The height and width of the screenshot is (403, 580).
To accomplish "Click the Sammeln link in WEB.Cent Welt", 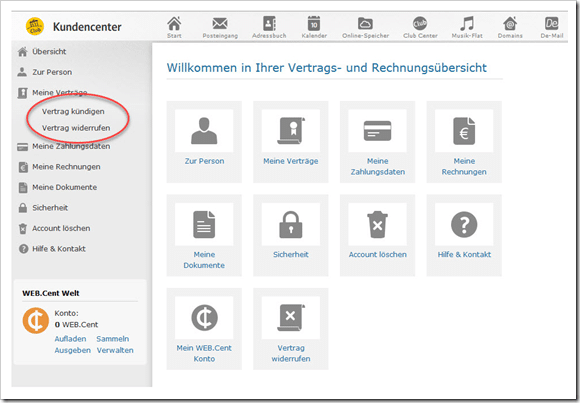I will (x=112, y=339).
